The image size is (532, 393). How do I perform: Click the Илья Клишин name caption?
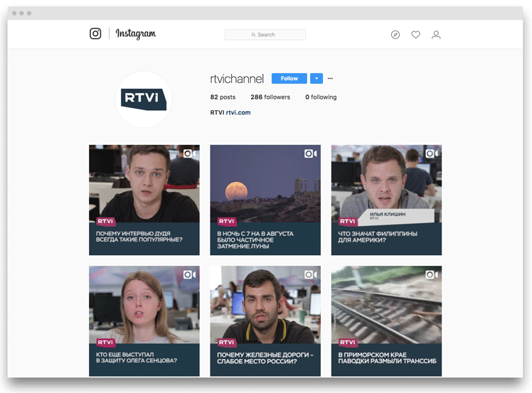tap(388, 215)
